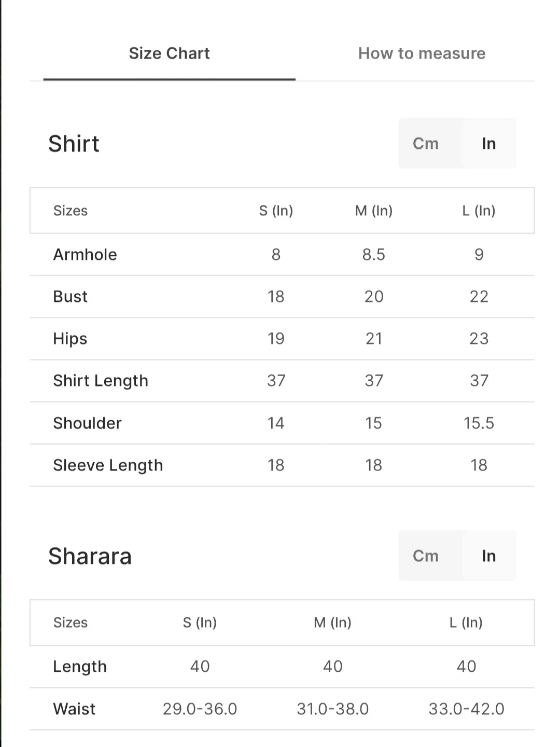Select In units for Sharara
560x747 pixels.
point(488,556)
